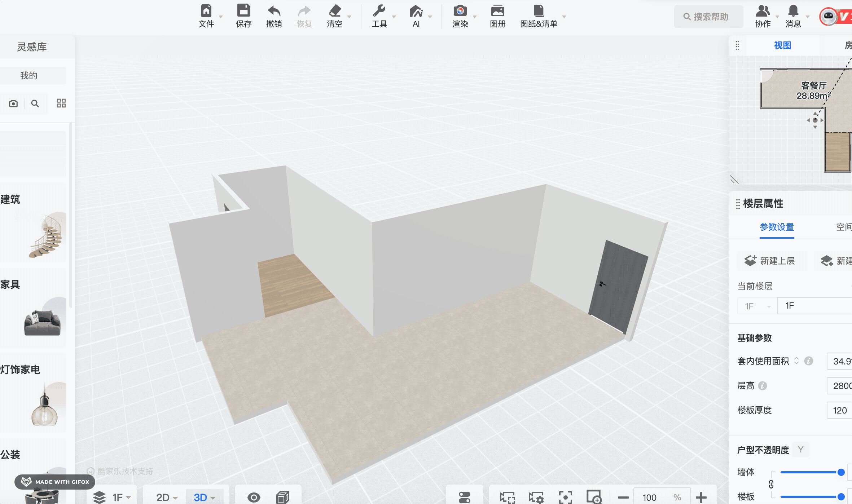852x504 pixels.
Task: Expand the AI dropdown arrow
Action: (x=430, y=17)
